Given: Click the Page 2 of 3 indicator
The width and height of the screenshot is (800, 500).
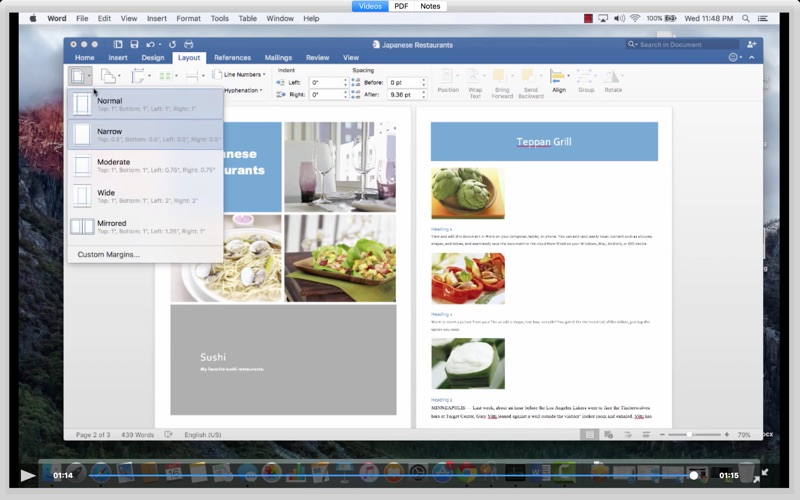Looking at the screenshot, I should pyautogui.click(x=93, y=435).
